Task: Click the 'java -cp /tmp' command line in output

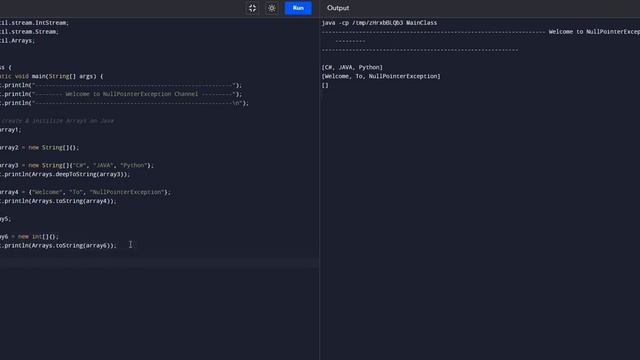Action: click(379, 23)
